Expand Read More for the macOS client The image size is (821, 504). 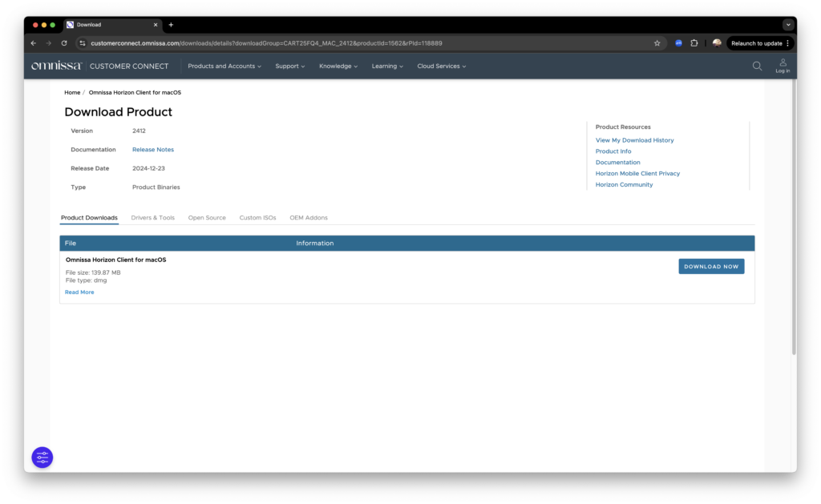click(79, 292)
